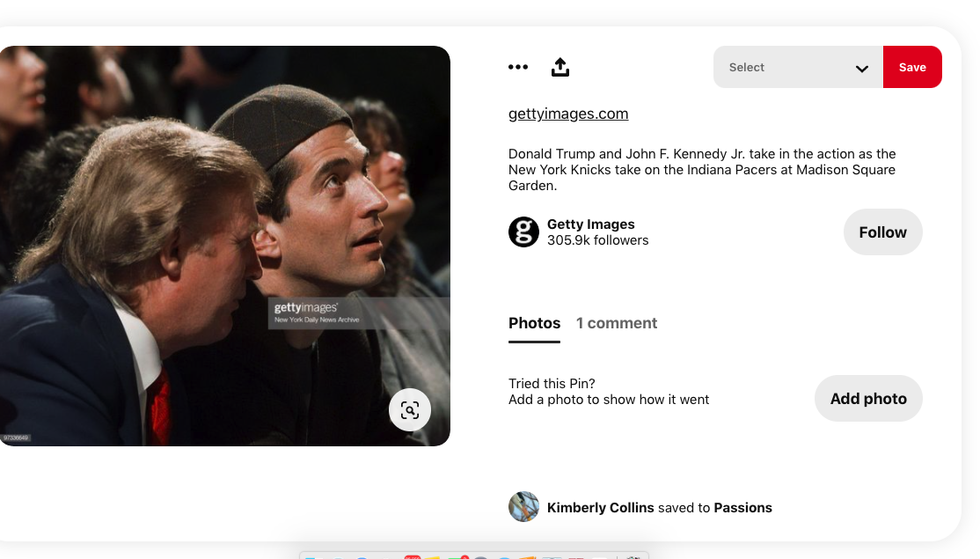This screenshot has height=559, width=980.
Task: Save the pin with red Save button
Action: [x=912, y=67]
